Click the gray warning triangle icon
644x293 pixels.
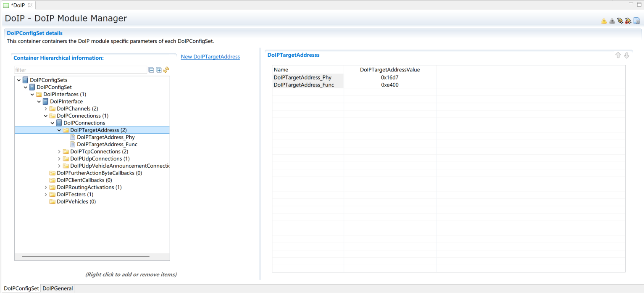click(612, 21)
